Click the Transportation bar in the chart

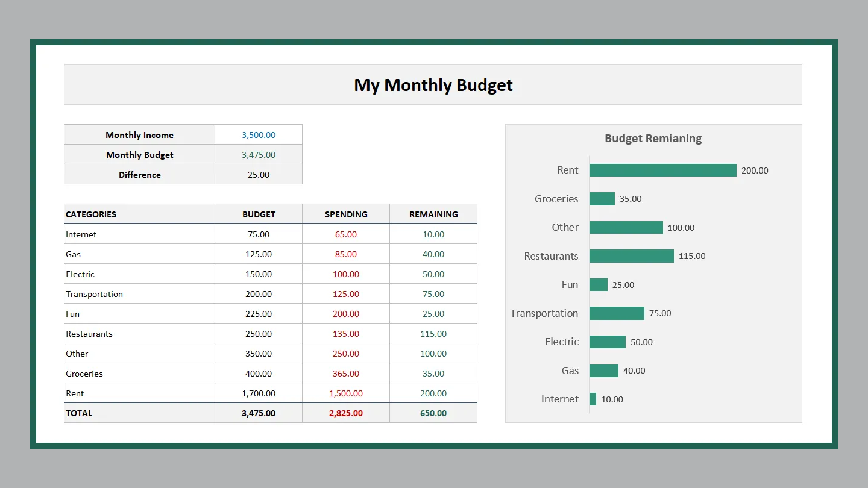point(617,313)
